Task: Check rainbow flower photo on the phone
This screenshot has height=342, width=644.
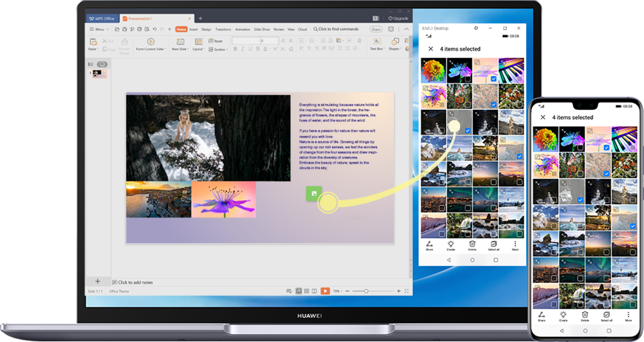Action: (x=554, y=147)
